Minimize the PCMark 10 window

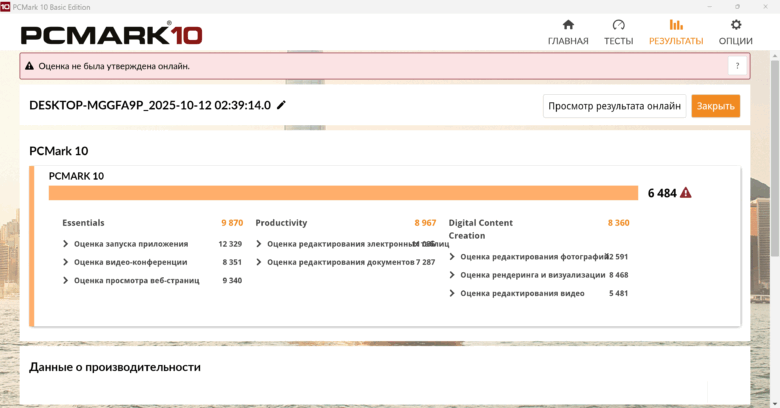709,7
